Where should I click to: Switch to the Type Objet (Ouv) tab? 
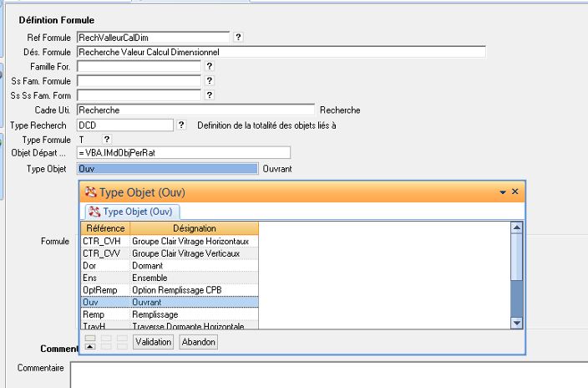click(x=134, y=212)
